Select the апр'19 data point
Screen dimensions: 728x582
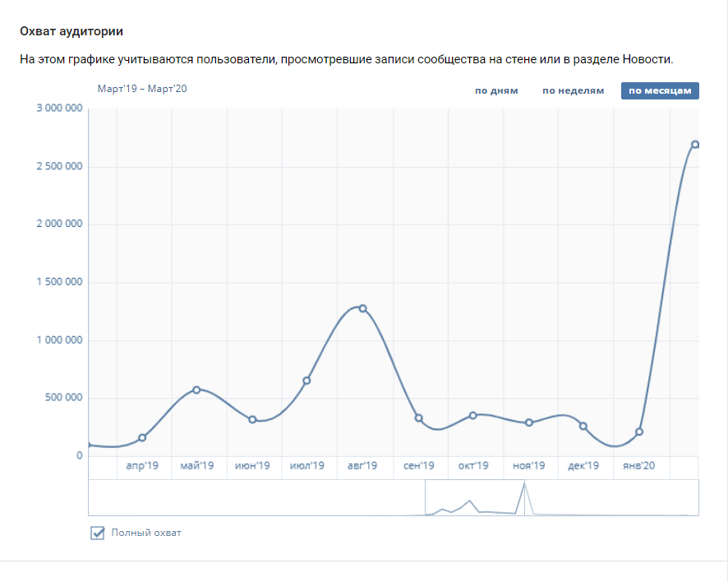click(x=141, y=438)
